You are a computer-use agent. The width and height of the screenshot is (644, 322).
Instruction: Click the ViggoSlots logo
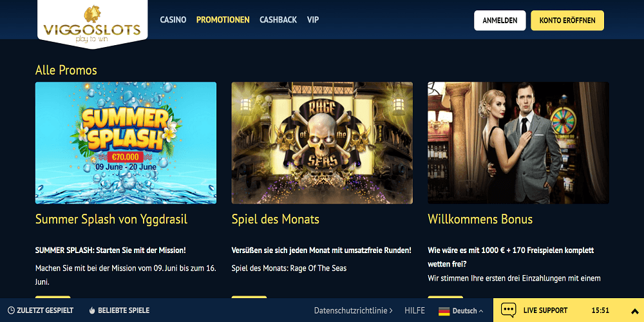(92, 24)
